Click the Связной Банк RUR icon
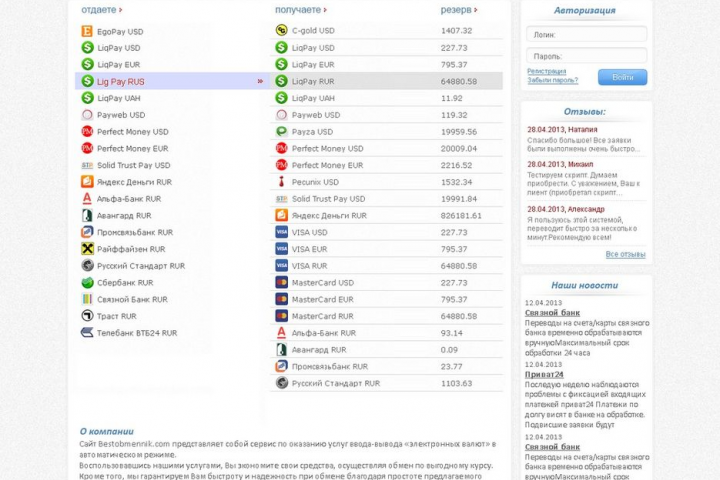This screenshot has height=480, width=720. pyautogui.click(x=87, y=299)
